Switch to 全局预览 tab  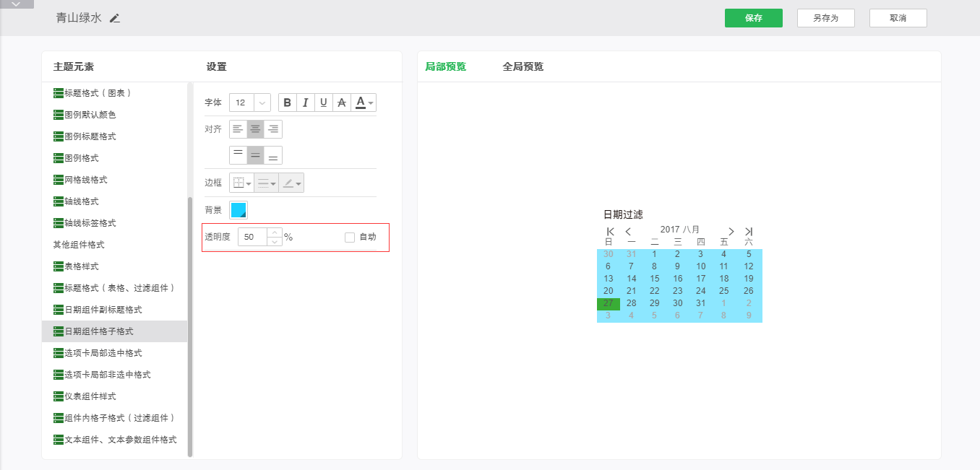point(523,66)
